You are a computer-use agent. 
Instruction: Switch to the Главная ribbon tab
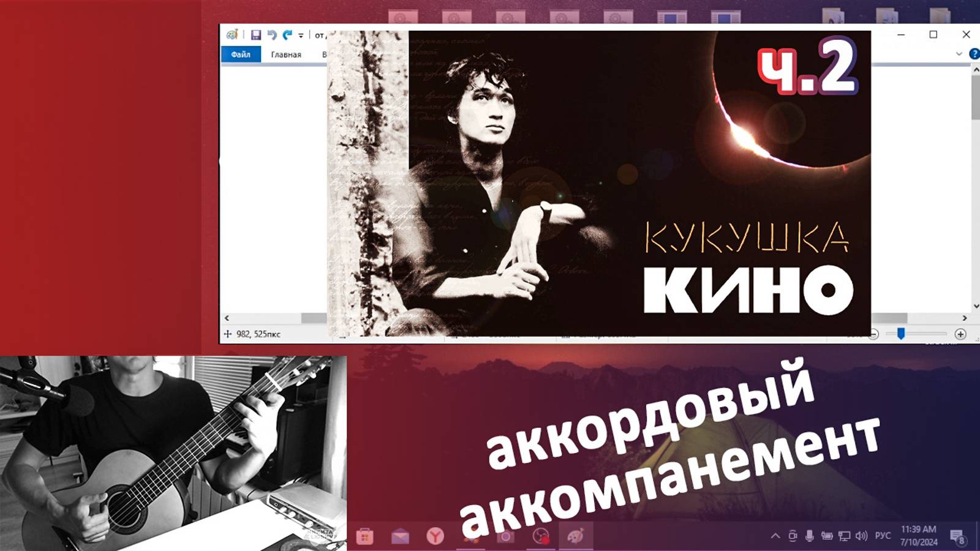tap(286, 54)
